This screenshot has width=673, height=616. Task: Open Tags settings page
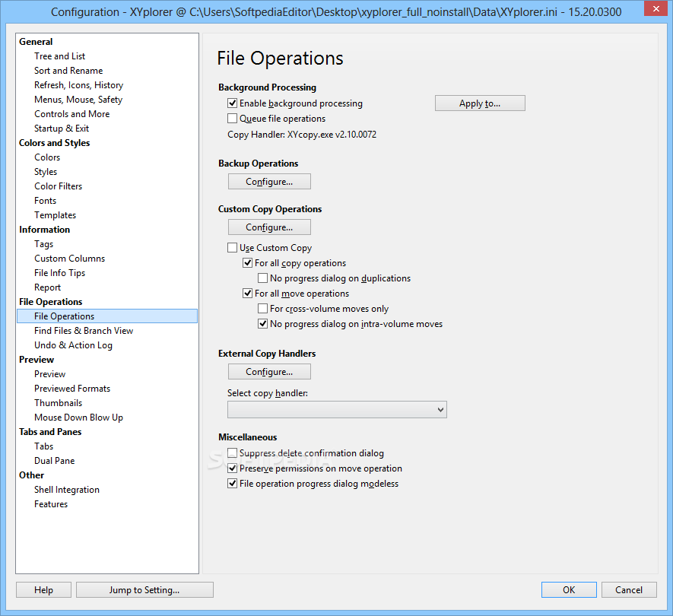(x=44, y=244)
